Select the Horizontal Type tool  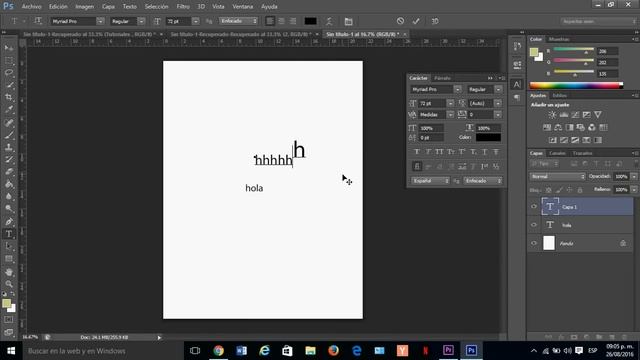[x=9, y=234]
